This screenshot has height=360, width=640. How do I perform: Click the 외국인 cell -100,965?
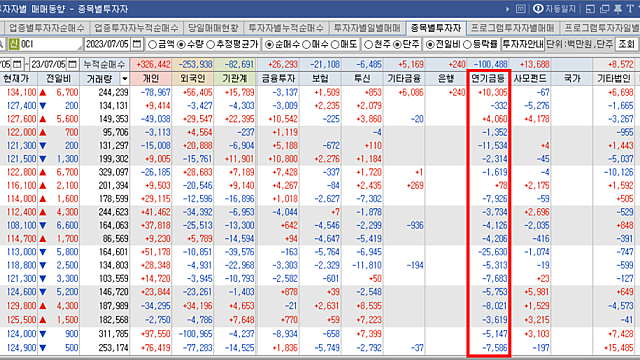tap(193, 334)
